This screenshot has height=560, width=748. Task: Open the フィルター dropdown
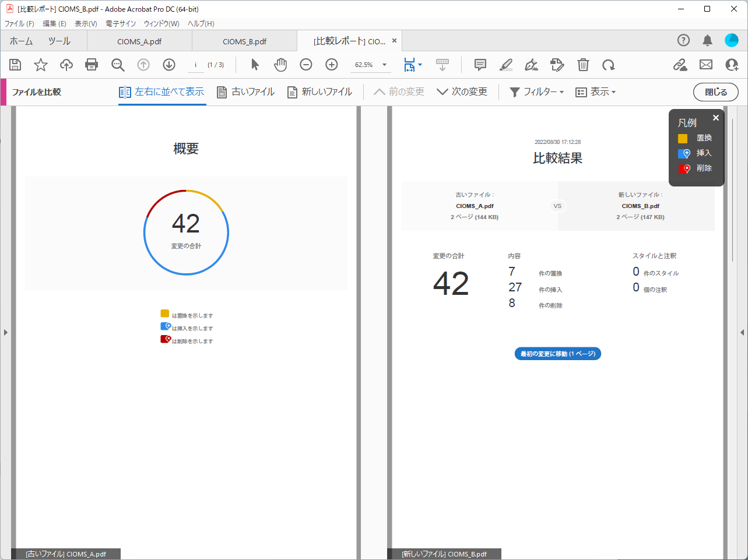537,92
